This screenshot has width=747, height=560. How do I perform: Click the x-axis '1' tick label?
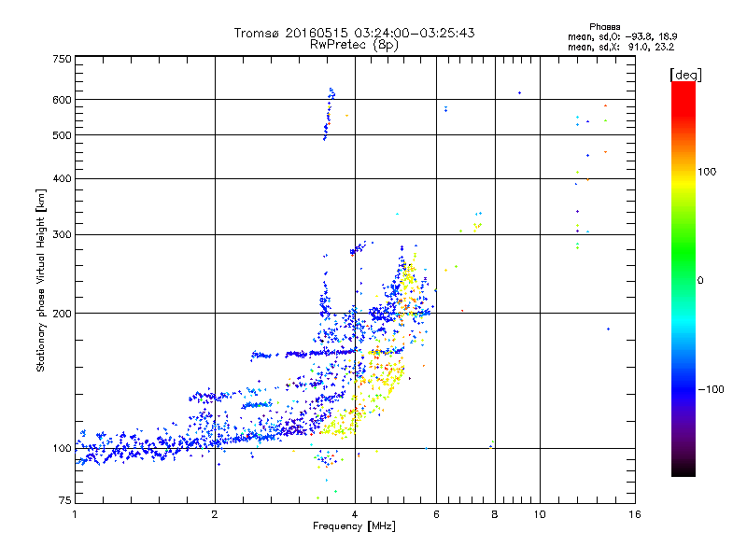click(x=75, y=514)
